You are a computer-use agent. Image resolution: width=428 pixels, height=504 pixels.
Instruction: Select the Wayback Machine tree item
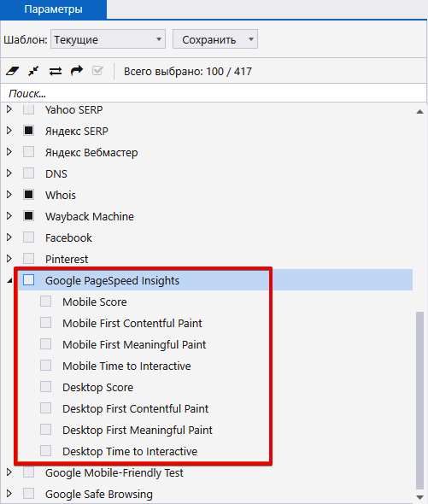pos(90,216)
